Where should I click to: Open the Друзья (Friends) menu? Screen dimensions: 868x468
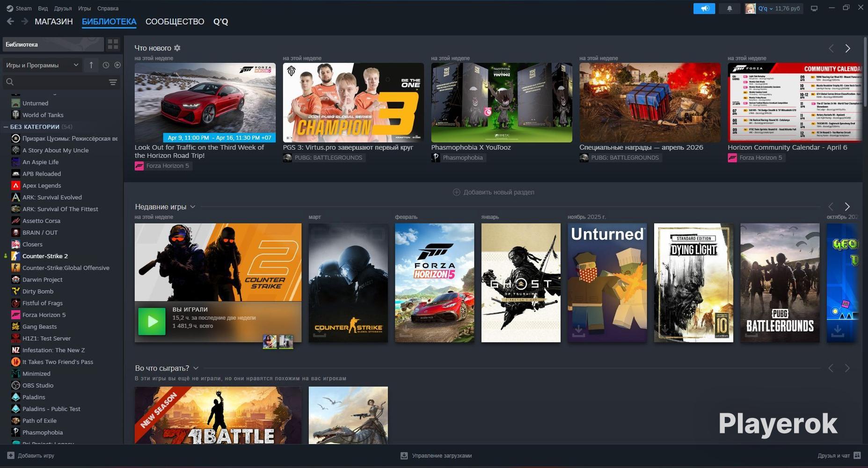[x=63, y=8]
